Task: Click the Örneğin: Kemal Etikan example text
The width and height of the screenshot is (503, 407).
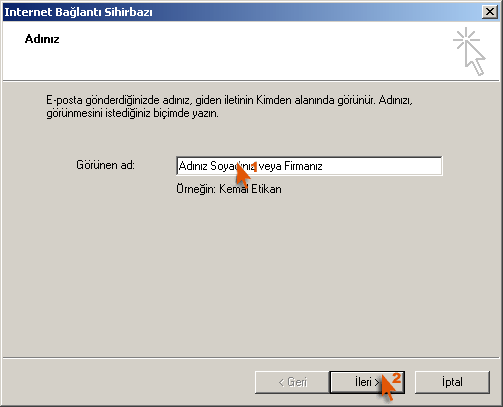Action: [229, 189]
